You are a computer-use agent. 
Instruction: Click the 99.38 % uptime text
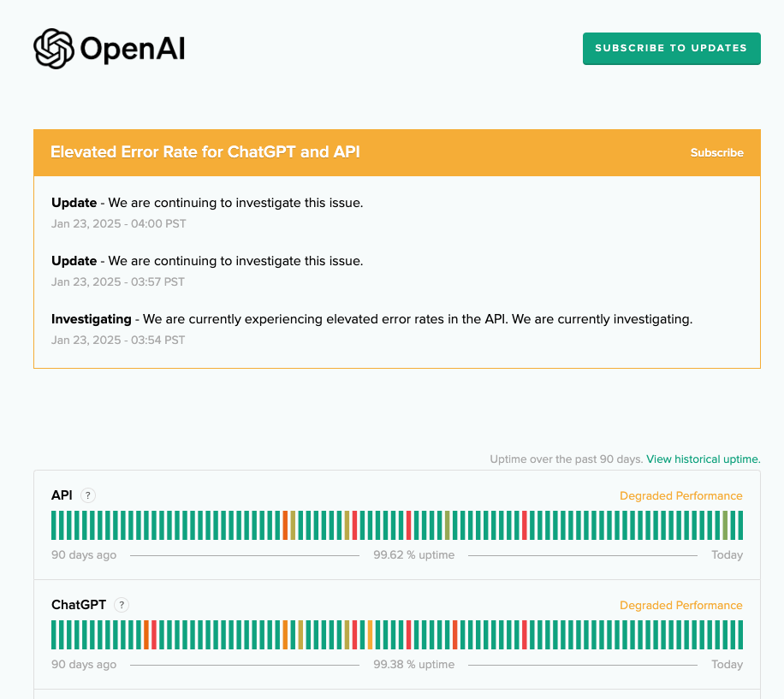(413, 665)
